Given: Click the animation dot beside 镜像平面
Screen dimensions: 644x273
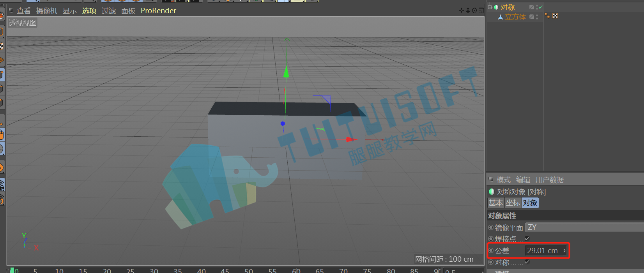Looking at the screenshot, I should [x=491, y=227].
